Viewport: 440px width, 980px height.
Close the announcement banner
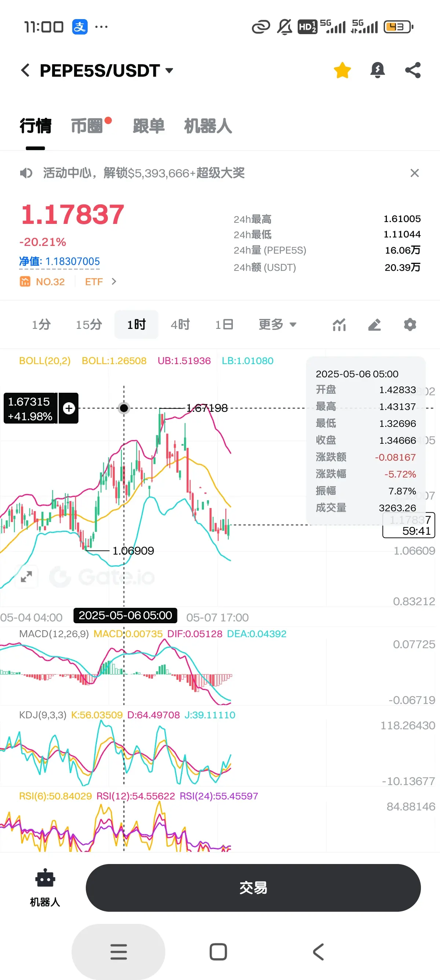click(x=415, y=173)
